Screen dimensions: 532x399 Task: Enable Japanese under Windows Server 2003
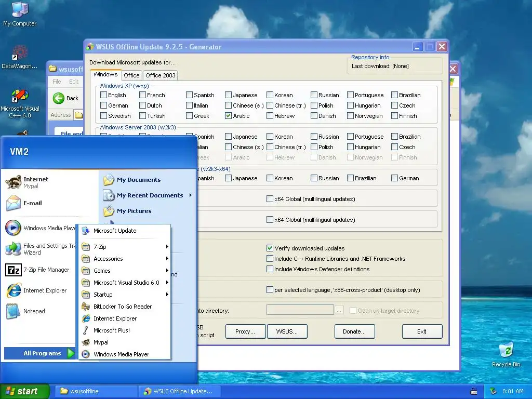229,137
